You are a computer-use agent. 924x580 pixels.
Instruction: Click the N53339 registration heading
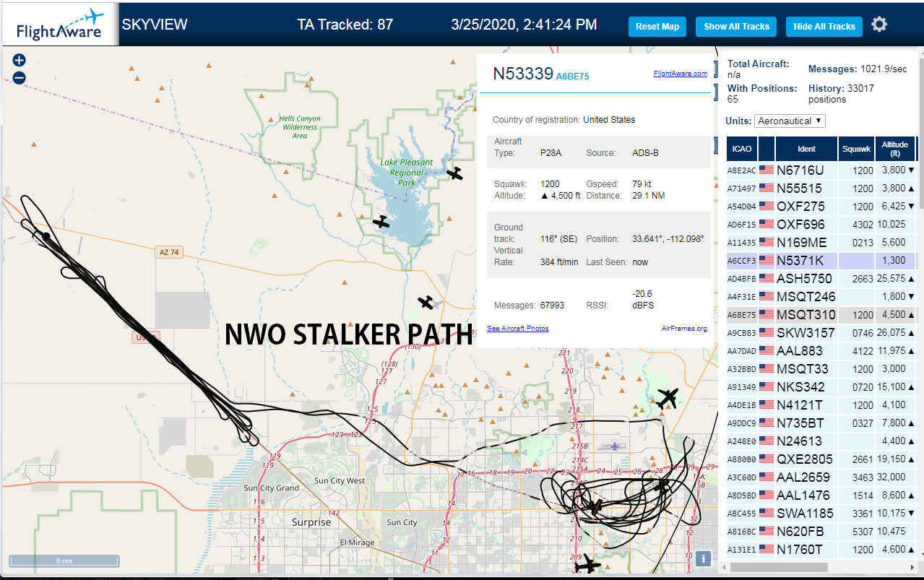coord(523,74)
